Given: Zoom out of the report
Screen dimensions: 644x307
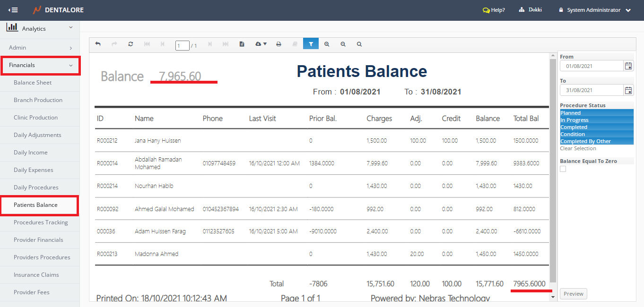Looking at the screenshot, I should pos(343,44).
